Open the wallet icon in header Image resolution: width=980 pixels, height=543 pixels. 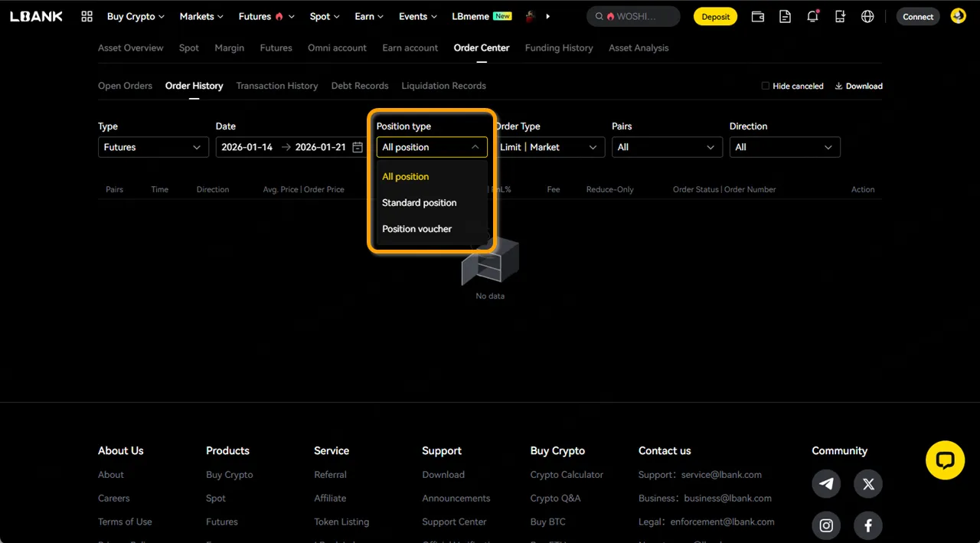[757, 16]
